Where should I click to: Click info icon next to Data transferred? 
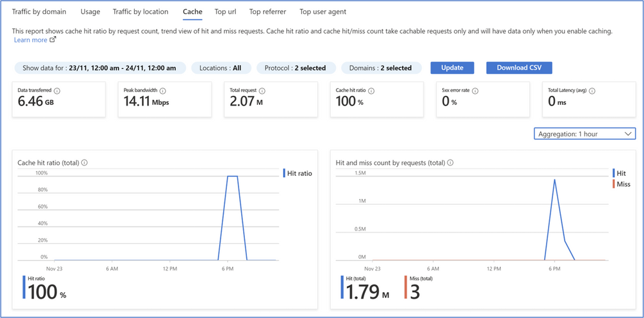pyautogui.click(x=57, y=91)
